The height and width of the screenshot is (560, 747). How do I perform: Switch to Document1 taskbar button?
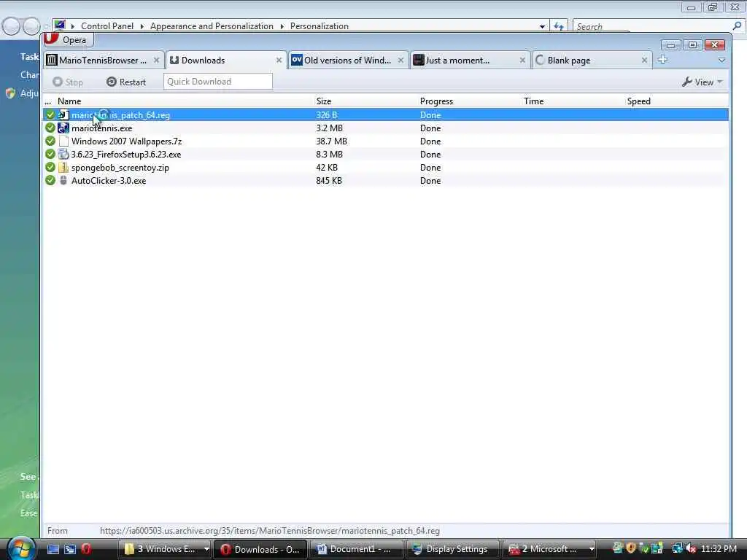click(356, 549)
